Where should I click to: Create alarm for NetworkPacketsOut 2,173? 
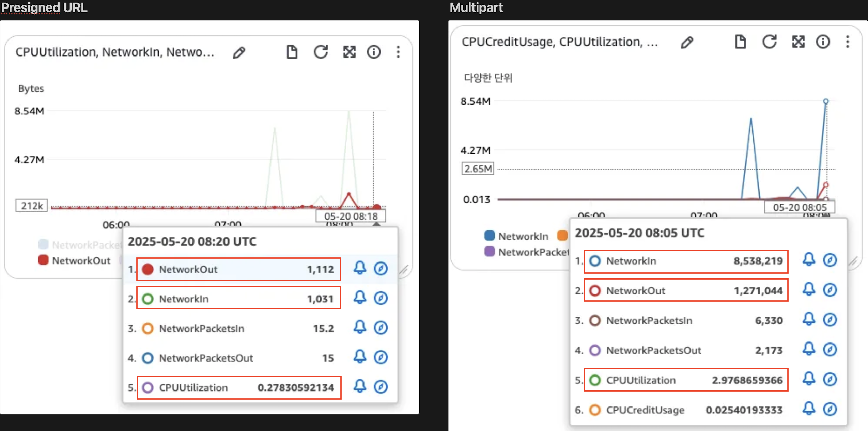(809, 349)
